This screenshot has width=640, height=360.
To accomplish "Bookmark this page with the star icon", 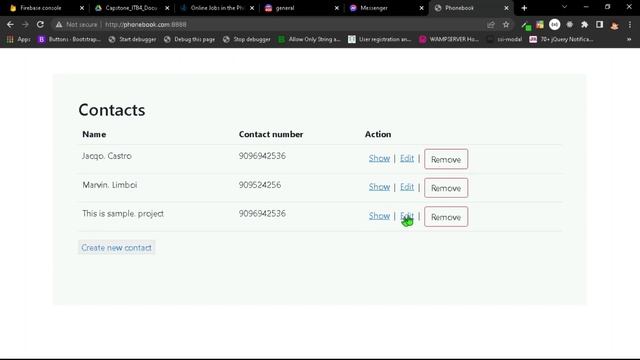I will point(506,24).
